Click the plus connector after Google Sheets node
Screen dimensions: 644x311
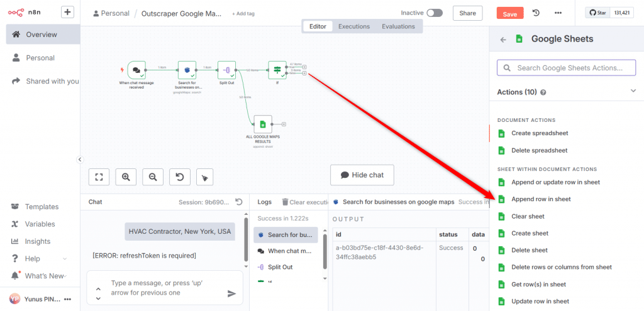284,124
